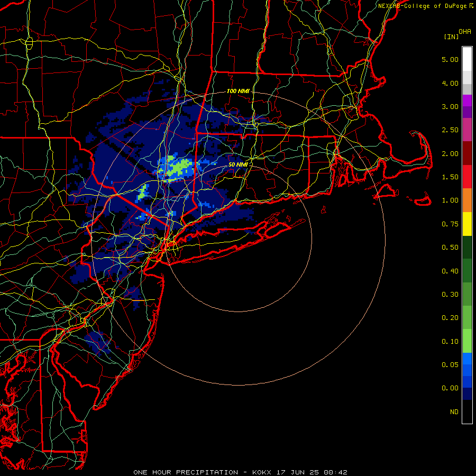Click the "0.20" legend label
476x476 pixels.
pyautogui.click(x=450, y=318)
